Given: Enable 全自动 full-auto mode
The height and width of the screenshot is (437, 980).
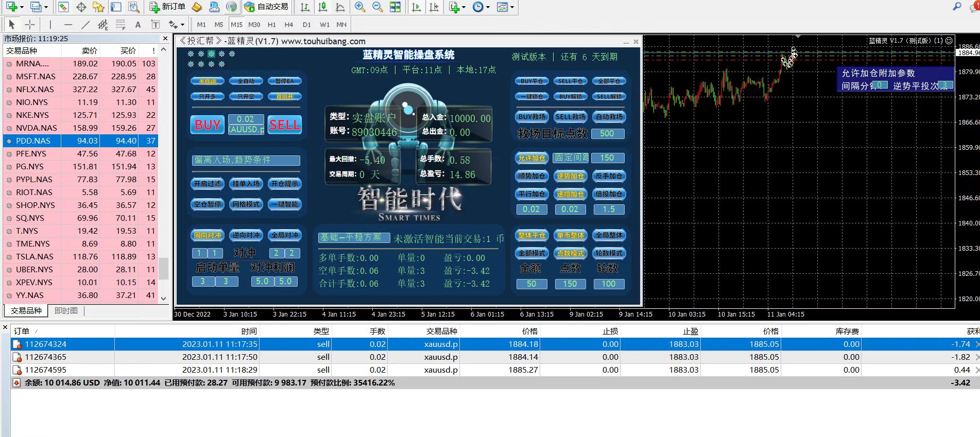Looking at the screenshot, I should click(246, 81).
